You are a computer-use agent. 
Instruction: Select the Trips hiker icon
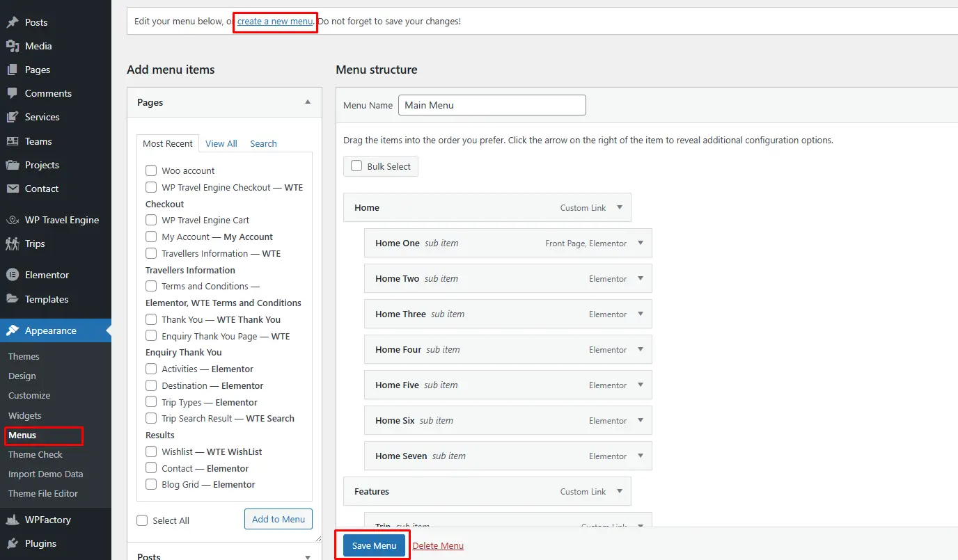pyautogui.click(x=13, y=243)
